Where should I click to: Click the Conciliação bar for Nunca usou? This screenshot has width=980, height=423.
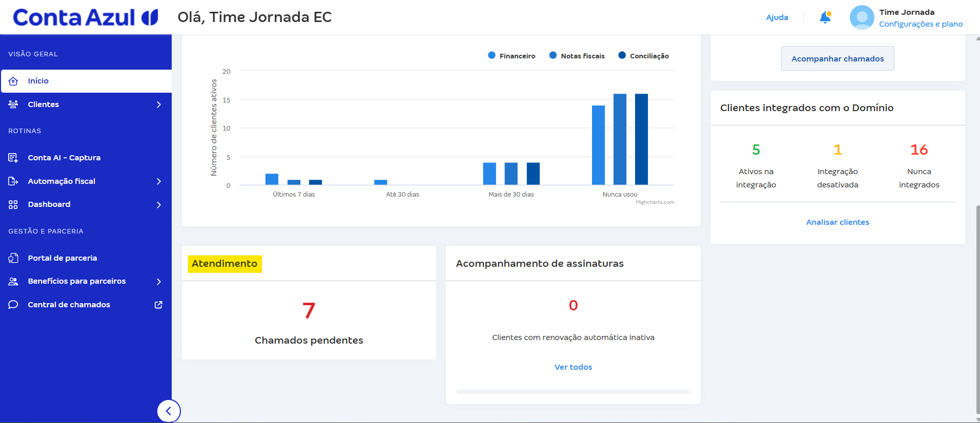(x=641, y=139)
